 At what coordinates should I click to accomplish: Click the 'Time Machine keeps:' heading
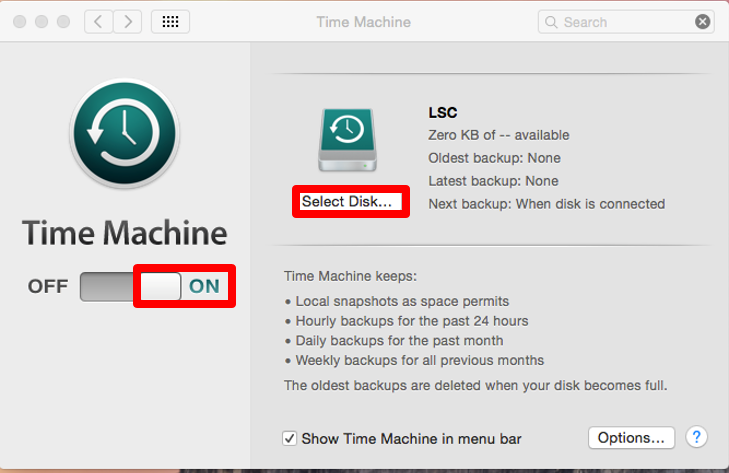[x=351, y=276]
